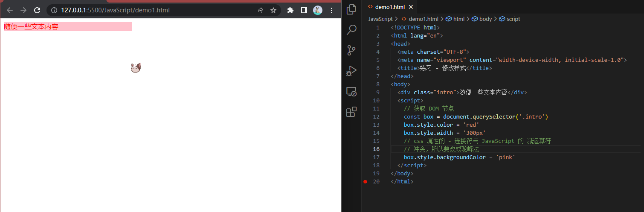Toggle the Chrome side panel
This screenshot has height=212, width=644.
[x=304, y=10]
